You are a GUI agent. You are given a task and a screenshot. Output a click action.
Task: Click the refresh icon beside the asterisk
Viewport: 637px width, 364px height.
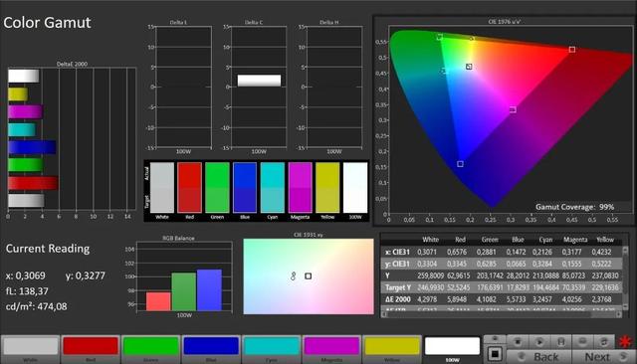point(604,342)
